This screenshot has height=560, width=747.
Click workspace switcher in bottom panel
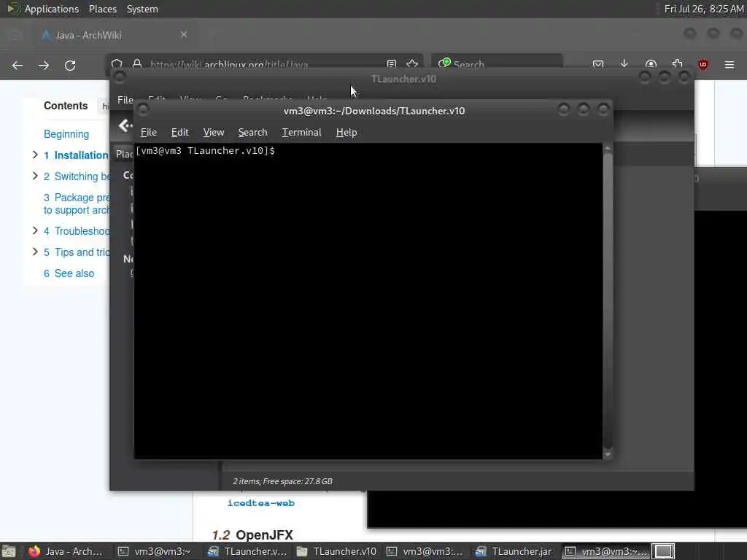coord(663,551)
